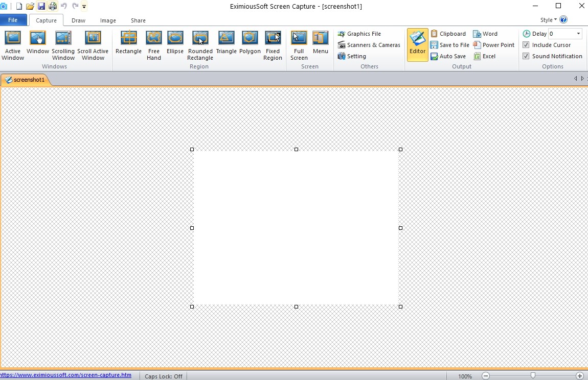Open capture Setting
Screen dimensions: 588x380
pyautogui.click(x=352, y=56)
